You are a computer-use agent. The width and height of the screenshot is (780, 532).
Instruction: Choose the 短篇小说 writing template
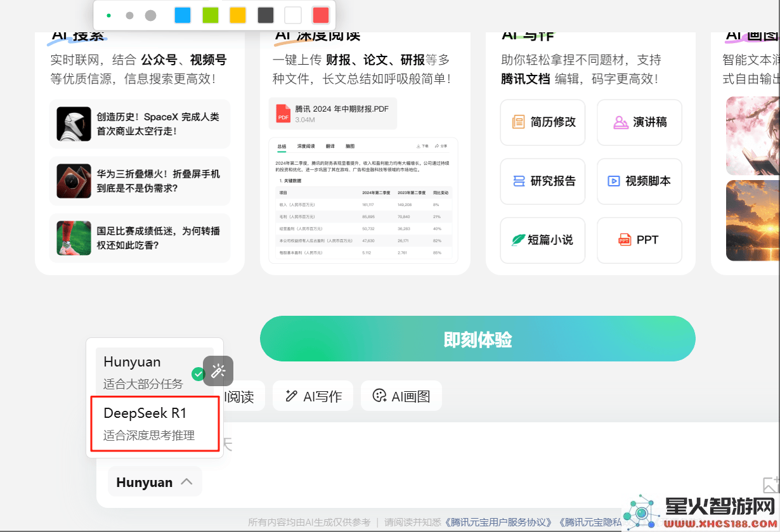click(543, 240)
